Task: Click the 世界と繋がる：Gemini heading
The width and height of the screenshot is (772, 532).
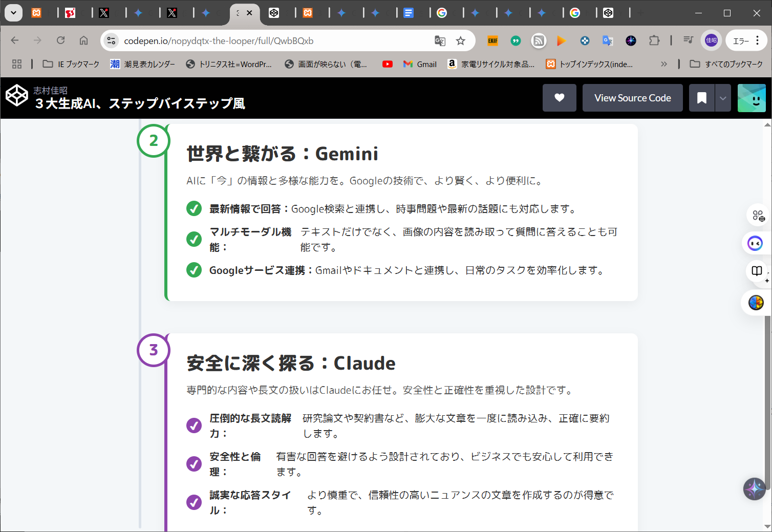Action: pos(282,153)
